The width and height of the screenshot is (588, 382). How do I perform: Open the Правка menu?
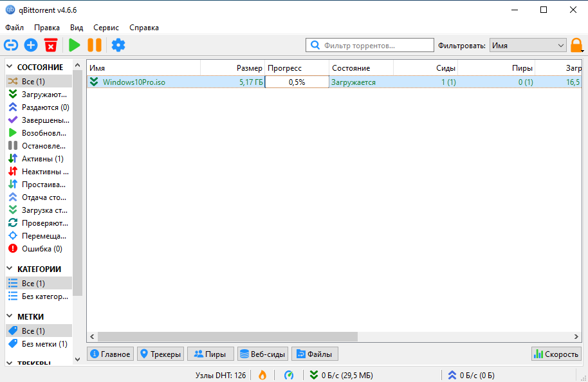[x=47, y=28]
